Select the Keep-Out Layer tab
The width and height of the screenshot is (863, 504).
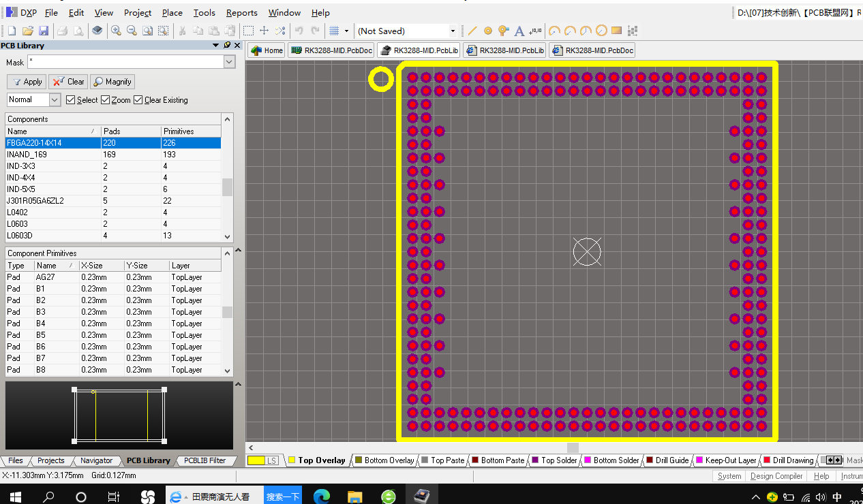pos(727,460)
